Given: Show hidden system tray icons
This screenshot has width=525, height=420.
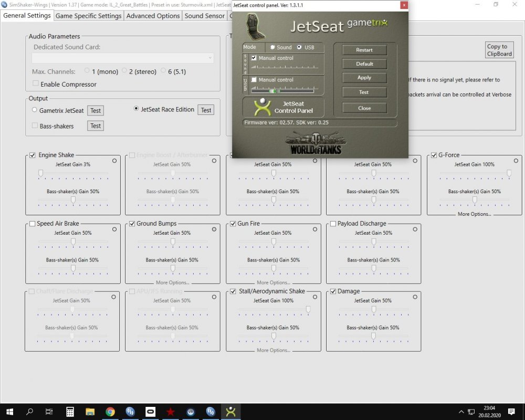Looking at the screenshot, I should tap(461, 412).
